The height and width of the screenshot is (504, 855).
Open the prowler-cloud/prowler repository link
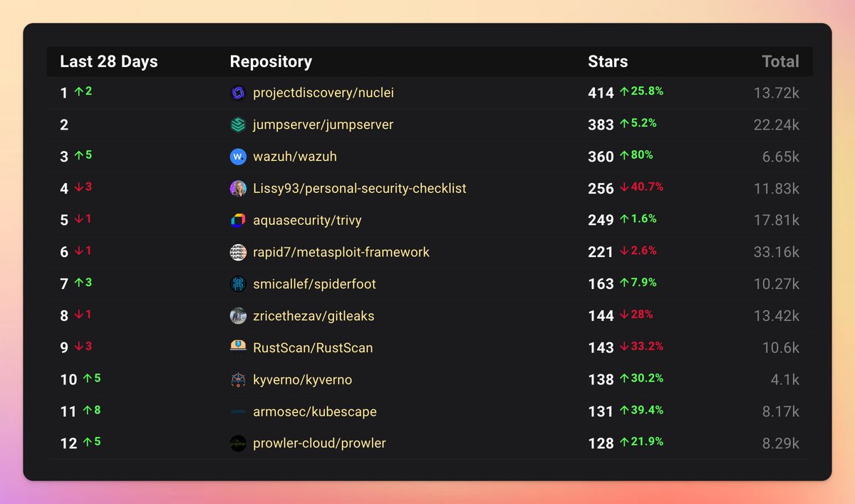(x=319, y=443)
